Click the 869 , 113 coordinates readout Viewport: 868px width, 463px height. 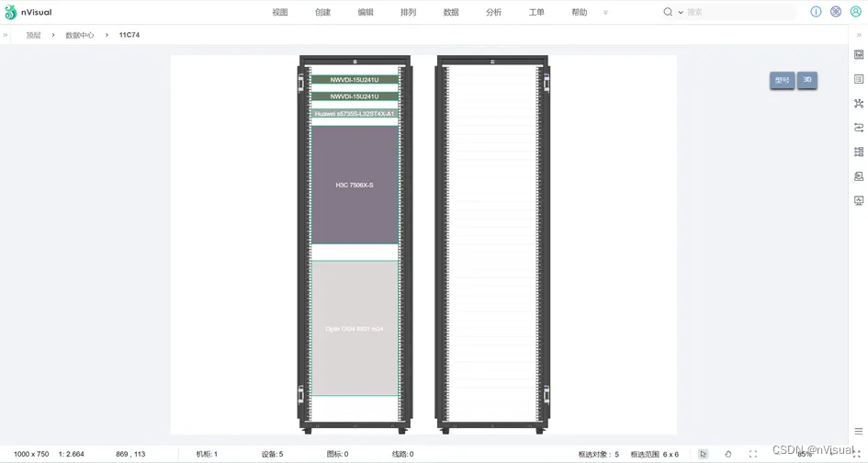click(x=130, y=454)
